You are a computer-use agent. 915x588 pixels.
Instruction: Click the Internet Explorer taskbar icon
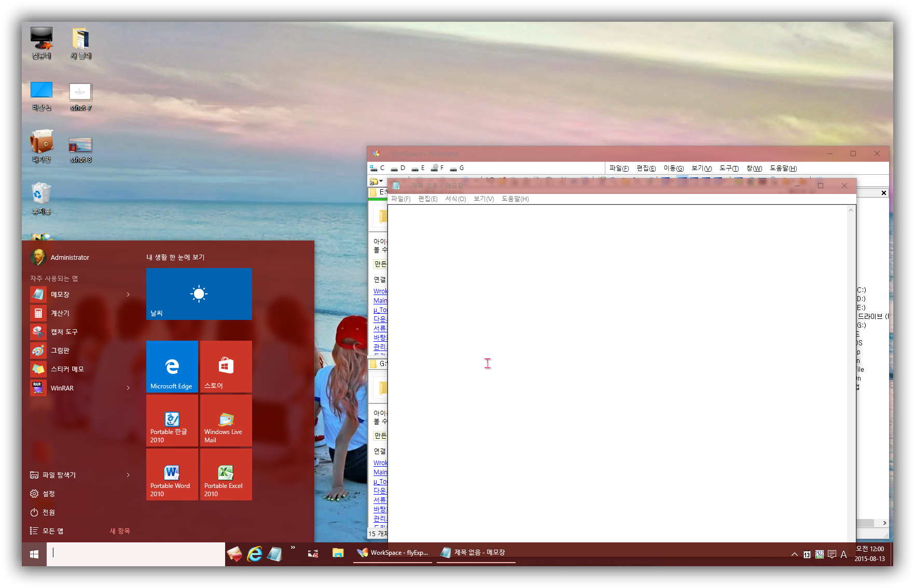[255, 554]
